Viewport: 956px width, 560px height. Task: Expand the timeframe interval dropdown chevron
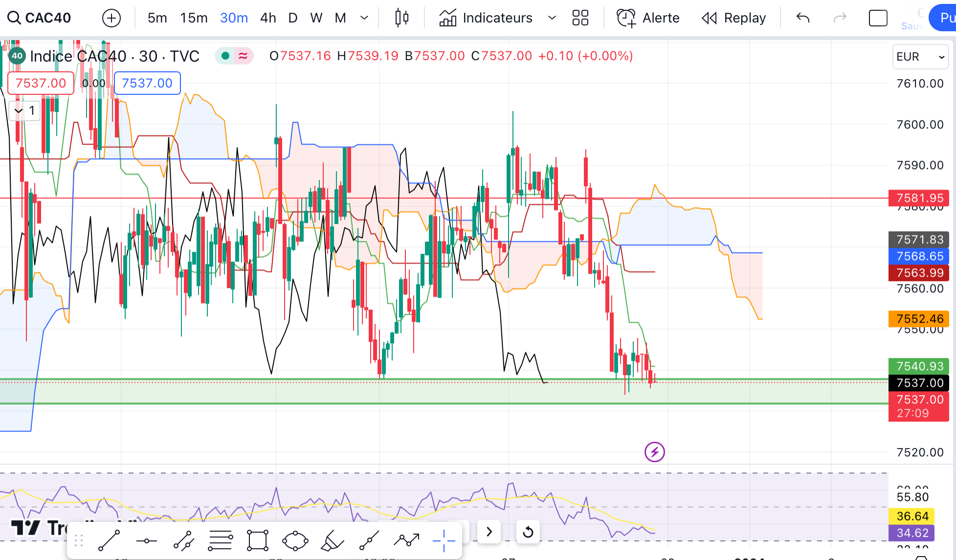pyautogui.click(x=364, y=18)
